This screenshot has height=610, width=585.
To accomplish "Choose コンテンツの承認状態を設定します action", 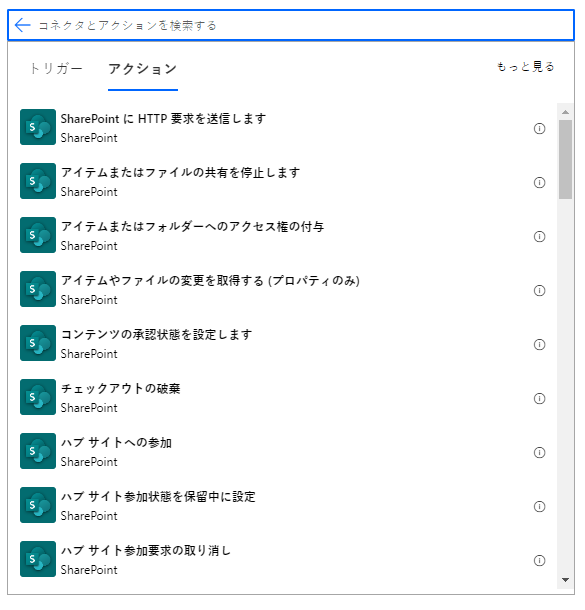I will click(284, 344).
